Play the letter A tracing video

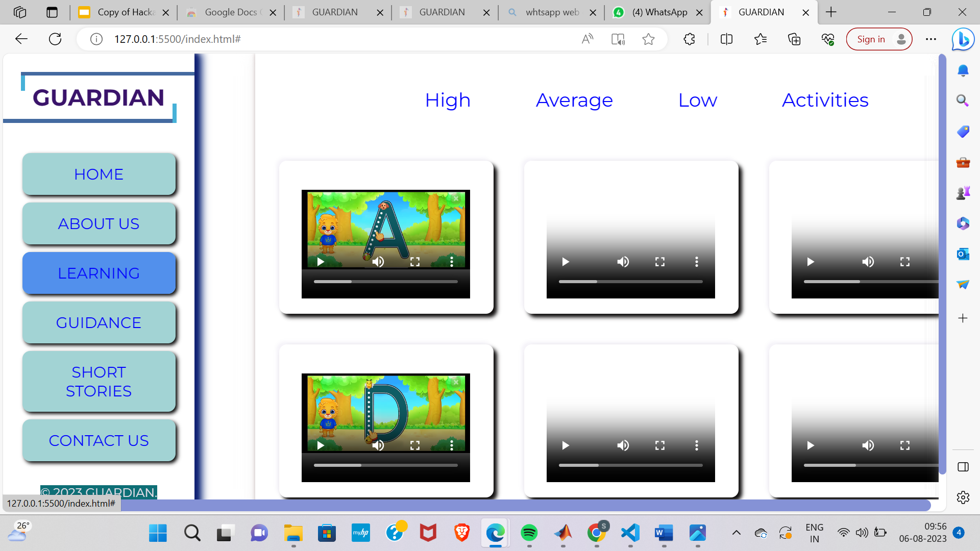coord(321,262)
